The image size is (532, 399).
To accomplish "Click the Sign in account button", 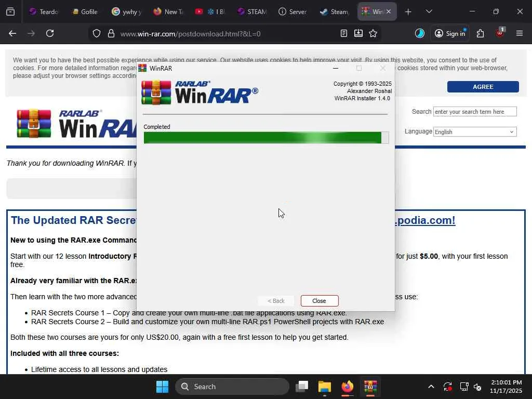I will (x=450, y=33).
